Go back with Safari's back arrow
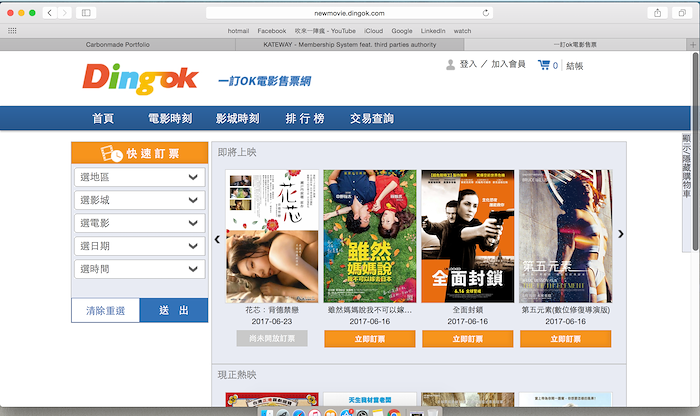This screenshot has width=700, height=416. (x=50, y=13)
